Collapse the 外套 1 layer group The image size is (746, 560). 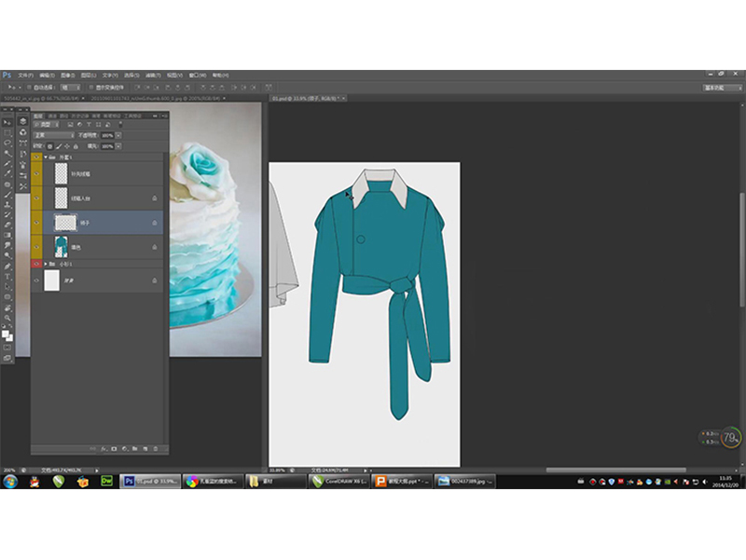[45, 157]
